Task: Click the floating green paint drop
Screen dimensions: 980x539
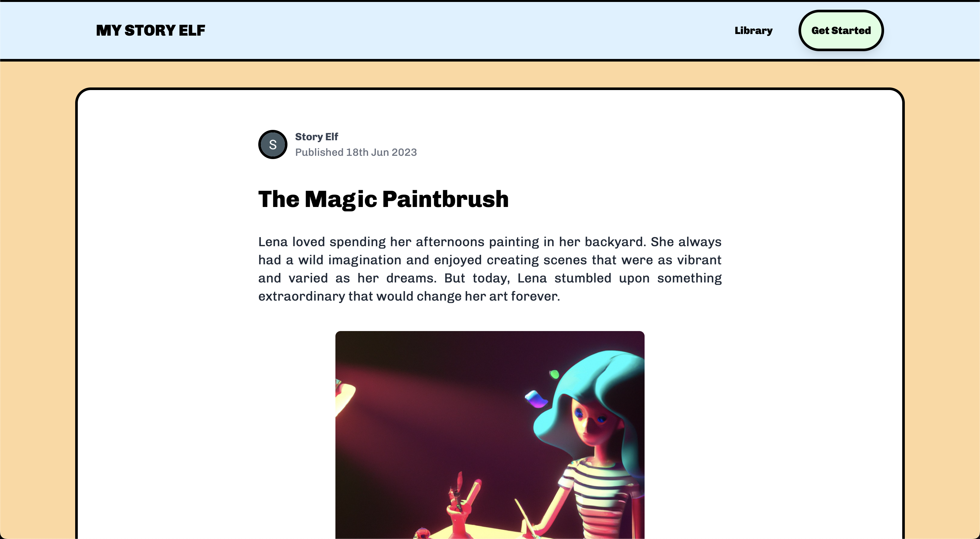Action: tap(554, 374)
